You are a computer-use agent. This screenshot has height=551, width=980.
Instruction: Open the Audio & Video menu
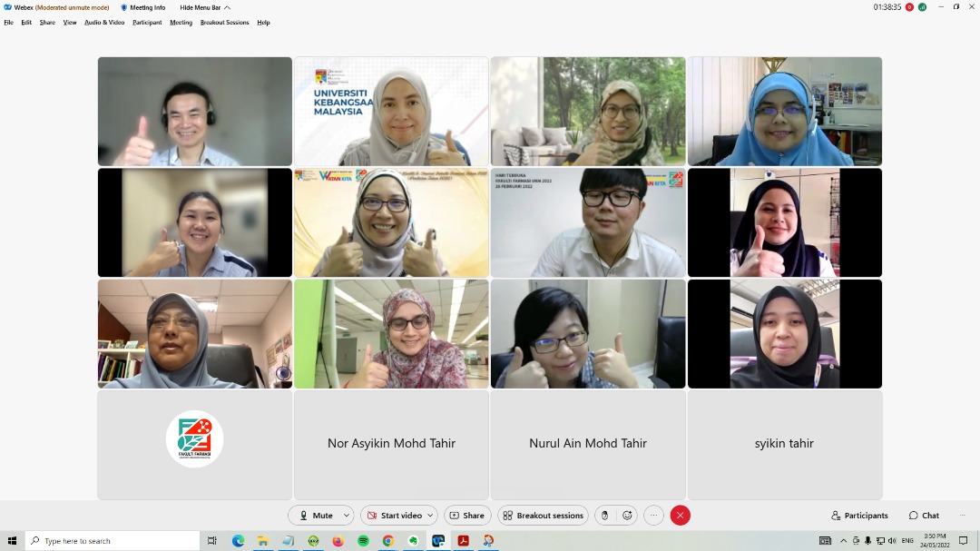tap(104, 23)
